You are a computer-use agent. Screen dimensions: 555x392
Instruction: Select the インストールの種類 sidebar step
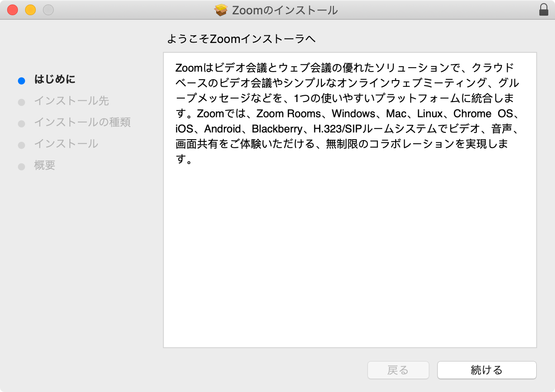pyautogui.click(x=82, y=123)
